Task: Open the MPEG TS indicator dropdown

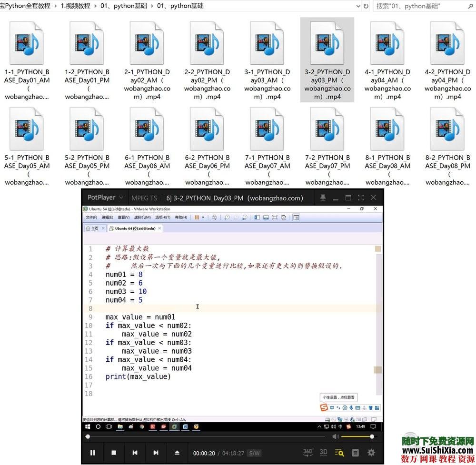Action: point(144,198)
